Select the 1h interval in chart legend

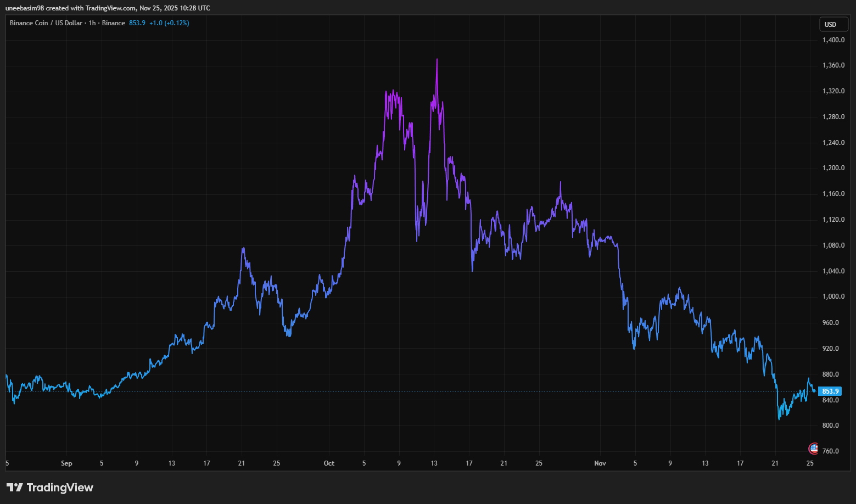pyautogui.click(x=92, y=23)
